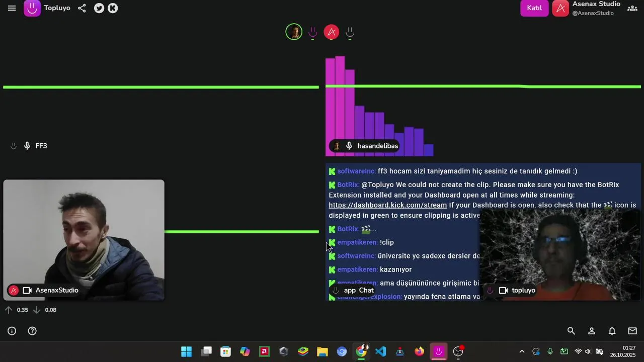644x362 pixels.
Task: Select the gray Topluyo participant icon
Action: click(x=350, y=32)
